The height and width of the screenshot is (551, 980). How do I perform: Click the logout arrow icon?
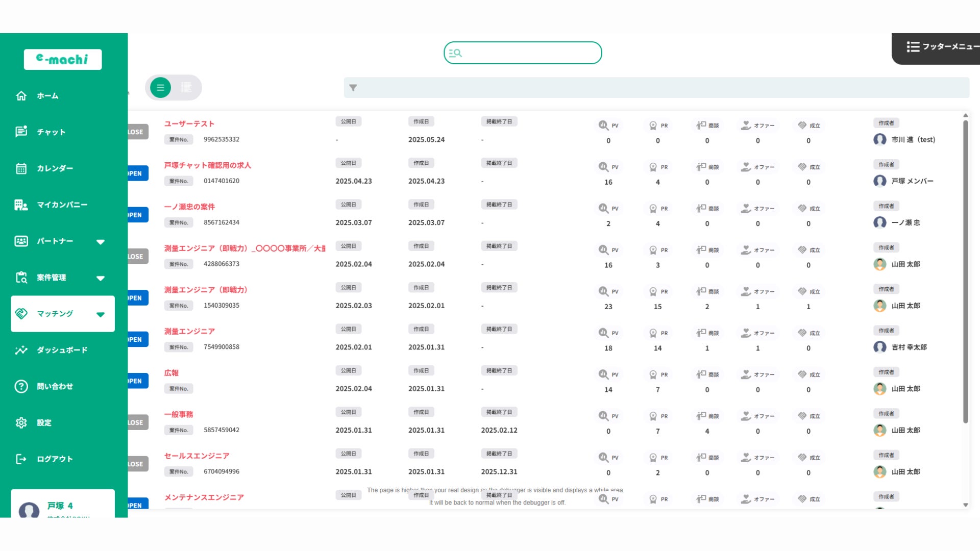pos(21,459)
